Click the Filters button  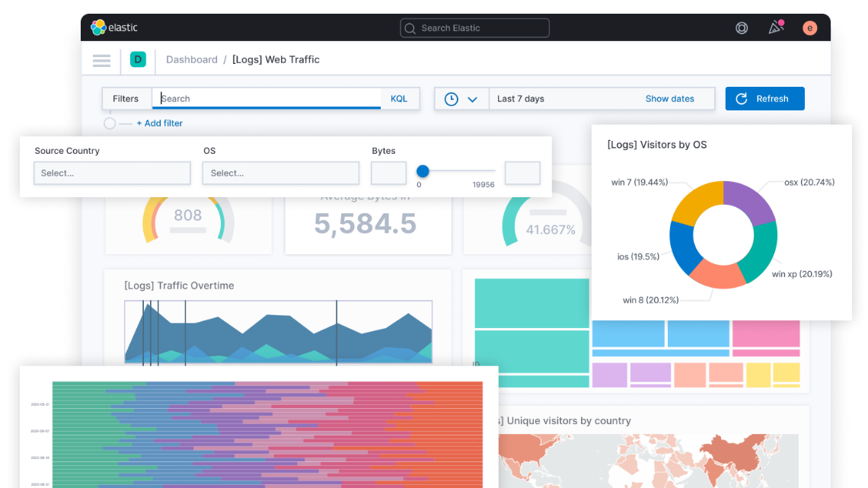pyautogui.click(x=126, y=98)
